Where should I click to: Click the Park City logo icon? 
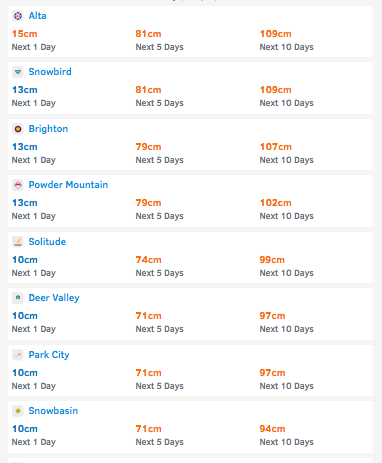click(x=18, y=355)
